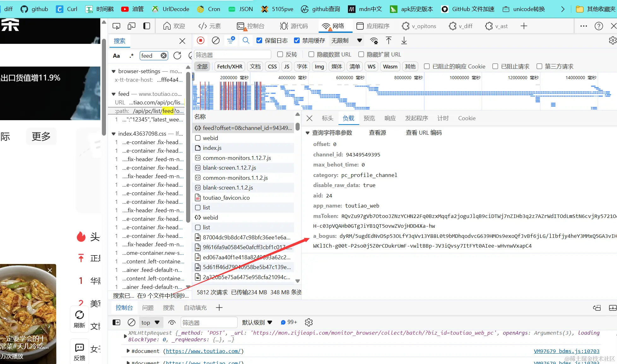Enable the 反转 checkbox

(x=280, y=54)
